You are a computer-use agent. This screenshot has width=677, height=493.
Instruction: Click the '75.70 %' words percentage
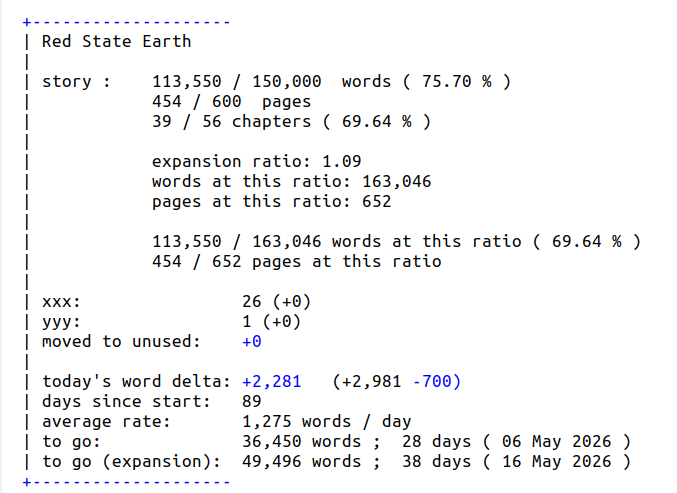[x=457, y=82]
